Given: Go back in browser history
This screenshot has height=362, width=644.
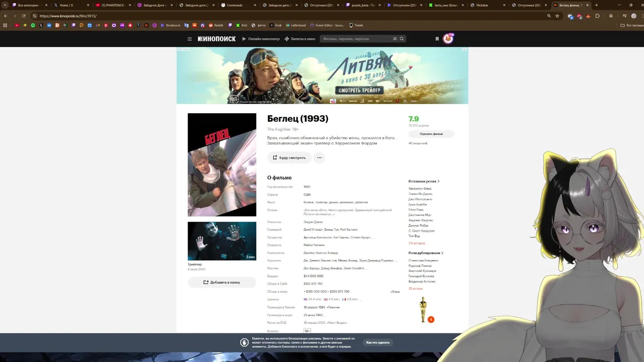Looking at the screenshot, I should click(x=6, y=16).
